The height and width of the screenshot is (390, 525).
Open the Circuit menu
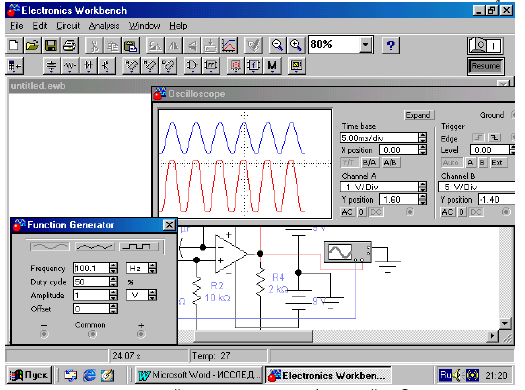click(x=68, y=26)
